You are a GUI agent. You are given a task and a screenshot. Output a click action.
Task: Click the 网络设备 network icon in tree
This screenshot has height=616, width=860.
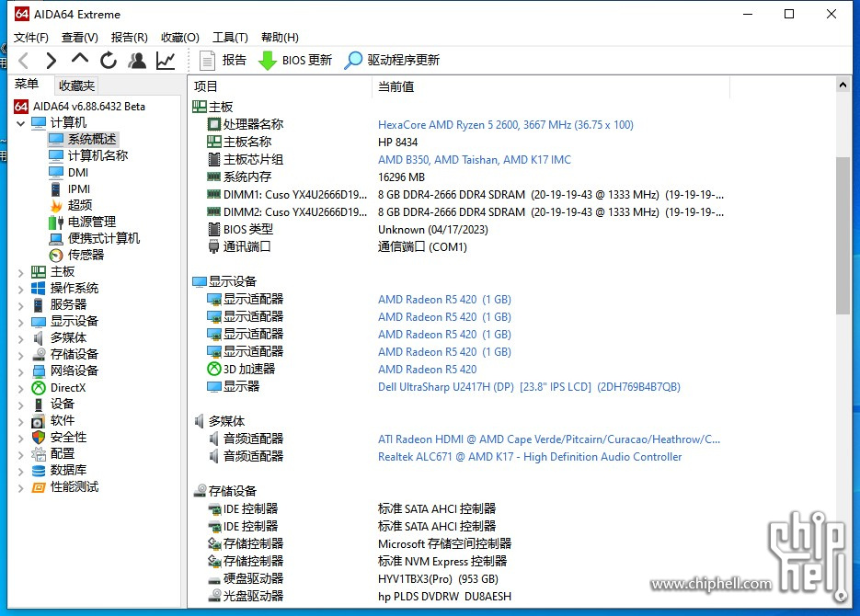39,371
